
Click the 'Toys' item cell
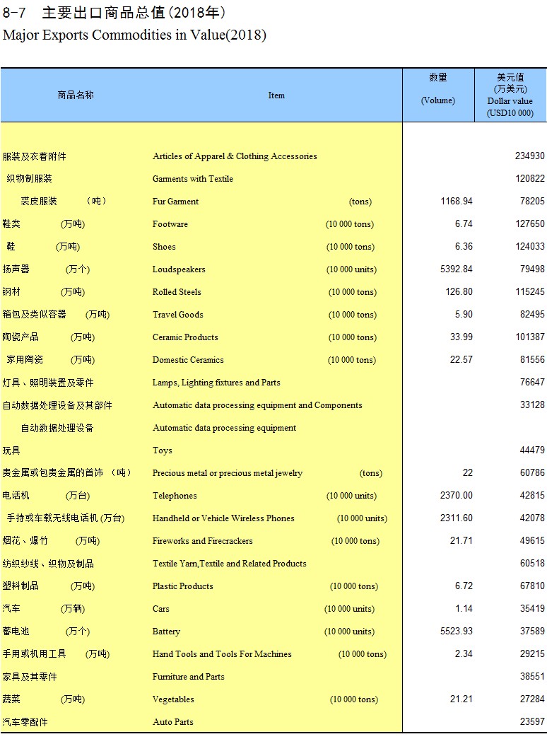pos(162,450)
